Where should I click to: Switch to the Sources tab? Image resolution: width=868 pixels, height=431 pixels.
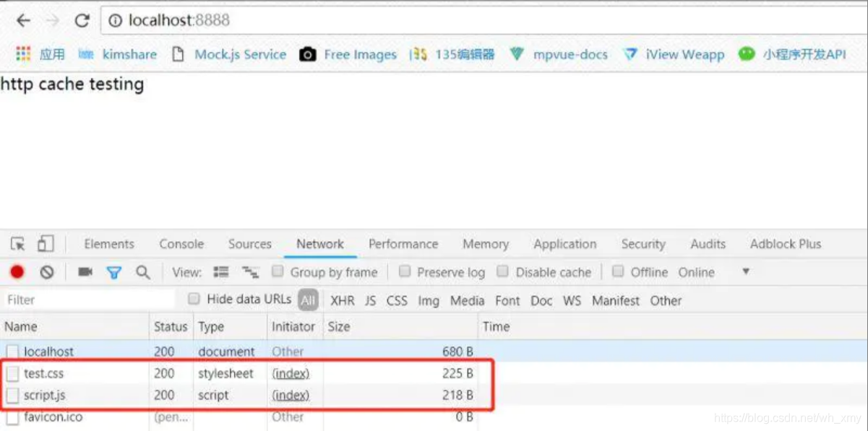point(250,244)
